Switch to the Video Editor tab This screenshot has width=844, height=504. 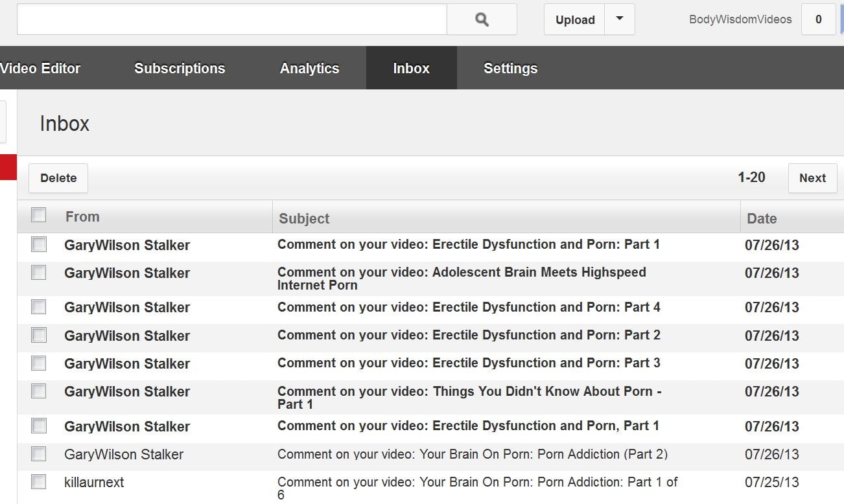coord(40,68)
